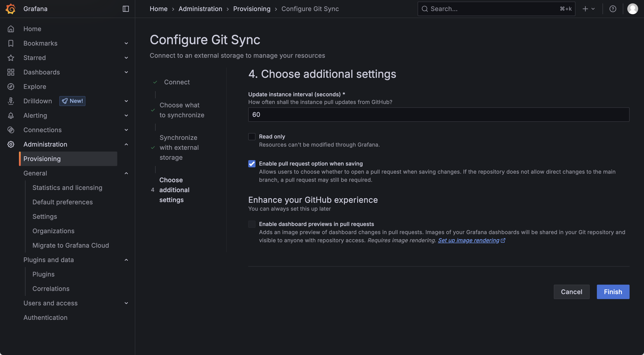Focus the top Search box
Image resolution: width=644 pixels, height=355 pixels.
coord(496,9)
